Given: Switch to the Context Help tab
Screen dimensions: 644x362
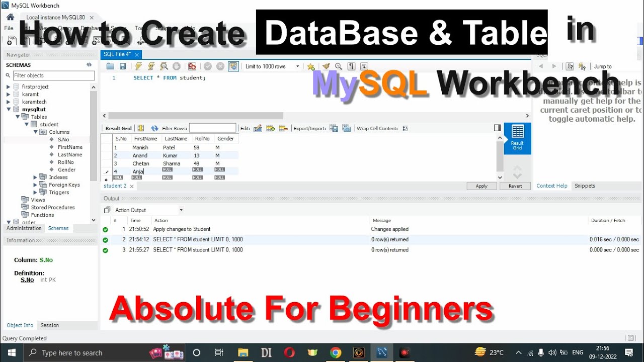Looking at the screenshot, I should (x=552, y=186).
